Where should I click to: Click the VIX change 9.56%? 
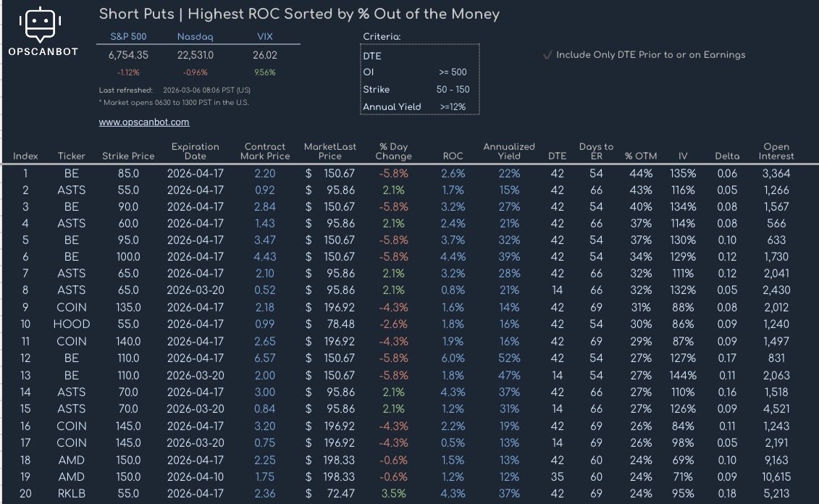pos(265,72)
